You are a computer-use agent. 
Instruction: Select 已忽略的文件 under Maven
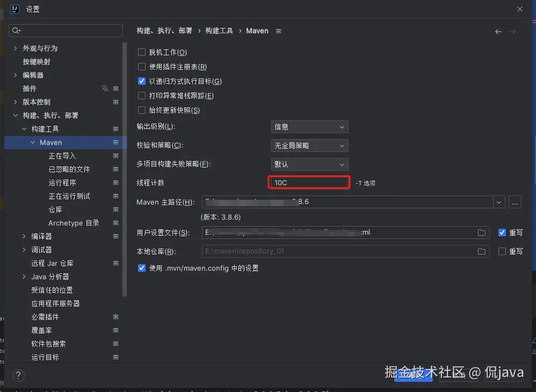tap(69, 169)
